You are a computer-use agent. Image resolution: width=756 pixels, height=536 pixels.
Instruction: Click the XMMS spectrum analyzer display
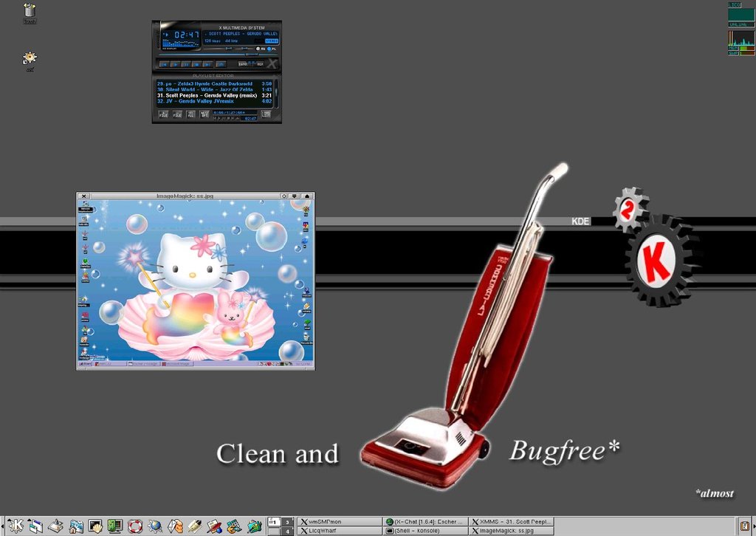[180, 44]
